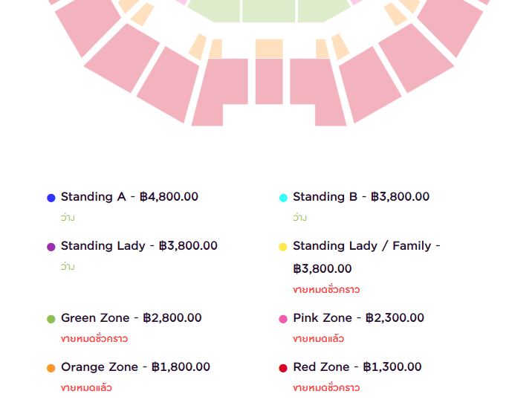Select Standing A - ฿4,800.00 legend label
Screen dimensions: 509x420
tap(129, 197)
